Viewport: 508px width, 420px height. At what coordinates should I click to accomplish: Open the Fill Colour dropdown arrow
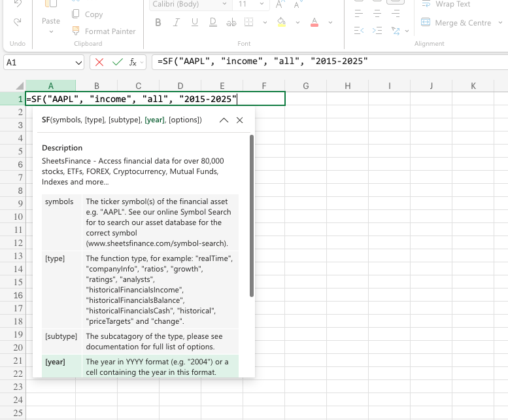pos(297,23)
